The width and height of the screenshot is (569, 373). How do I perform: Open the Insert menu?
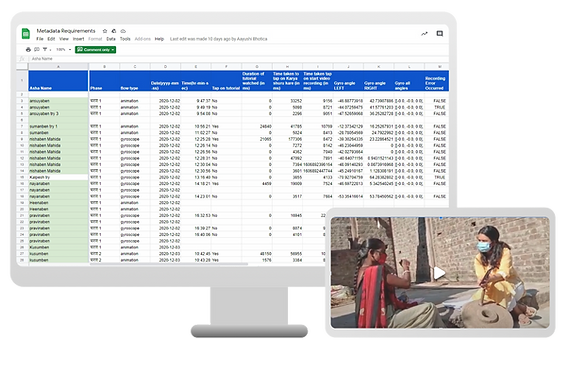tap(78, 39)
